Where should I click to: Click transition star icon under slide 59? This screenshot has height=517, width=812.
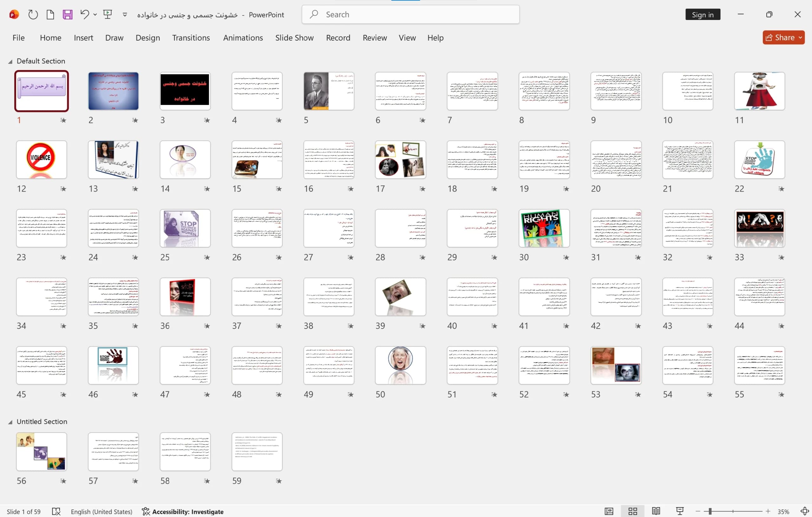coord(278,481)
